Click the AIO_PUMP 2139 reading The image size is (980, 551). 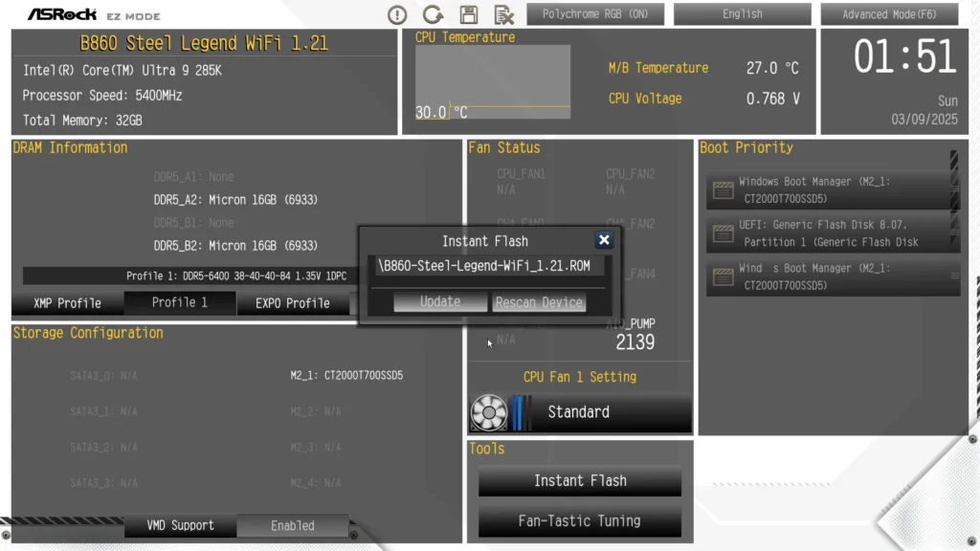point(634,335)
